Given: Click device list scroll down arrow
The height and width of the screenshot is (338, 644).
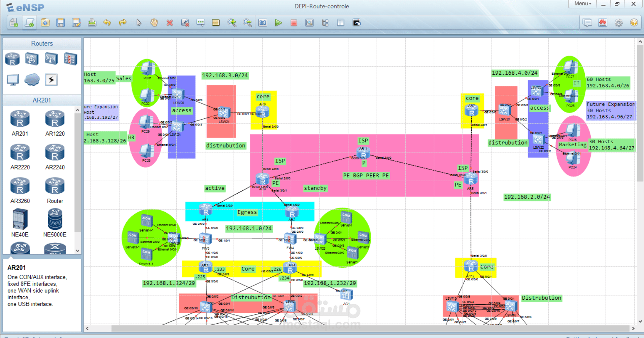Looking at the screenshot, I should point(78,251).
